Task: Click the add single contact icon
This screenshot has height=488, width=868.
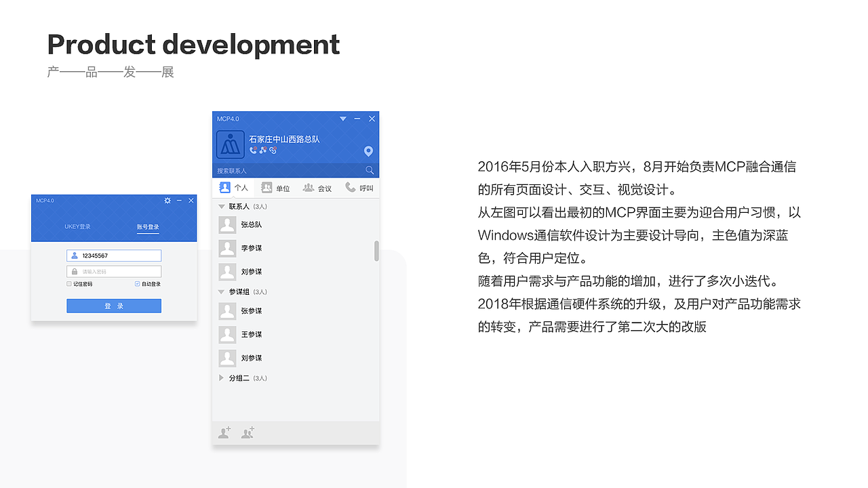Action: point(224,432)
